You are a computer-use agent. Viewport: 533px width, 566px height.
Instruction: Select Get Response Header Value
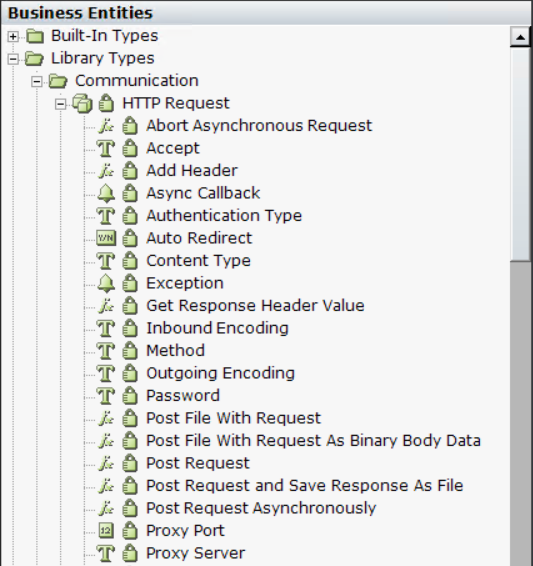255,306
